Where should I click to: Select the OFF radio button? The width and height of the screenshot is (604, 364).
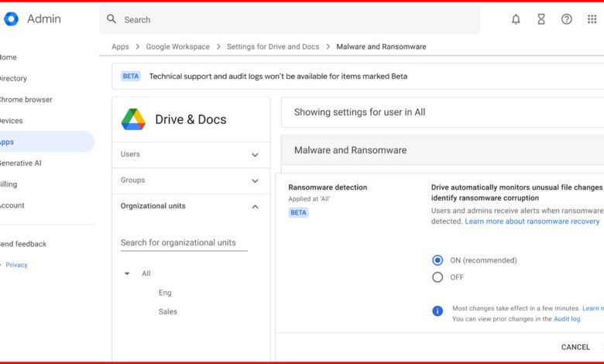[438, 277]
